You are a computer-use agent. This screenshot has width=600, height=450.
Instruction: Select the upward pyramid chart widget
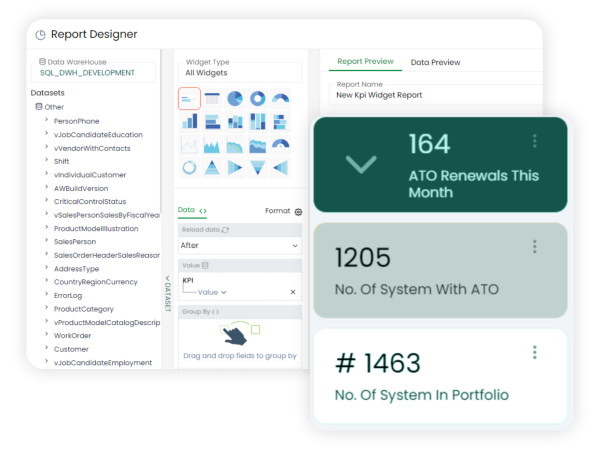(212, 168)
